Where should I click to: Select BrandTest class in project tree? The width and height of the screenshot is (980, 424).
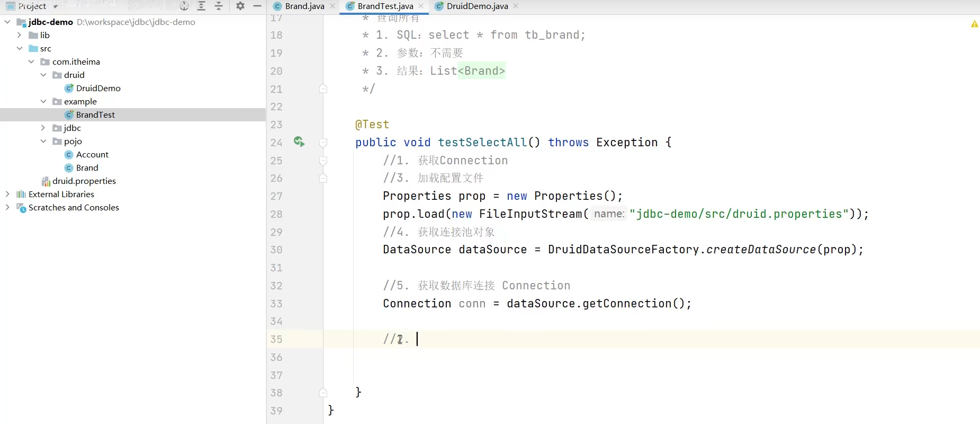(95, 114)
